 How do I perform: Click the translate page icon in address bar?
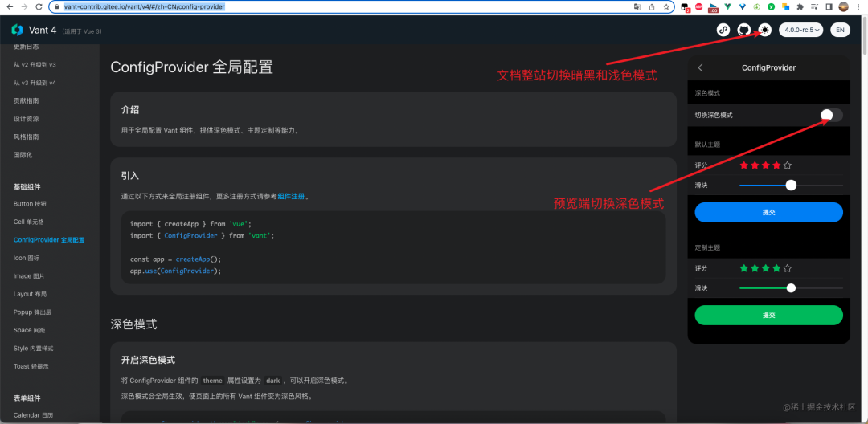[637, 7]
